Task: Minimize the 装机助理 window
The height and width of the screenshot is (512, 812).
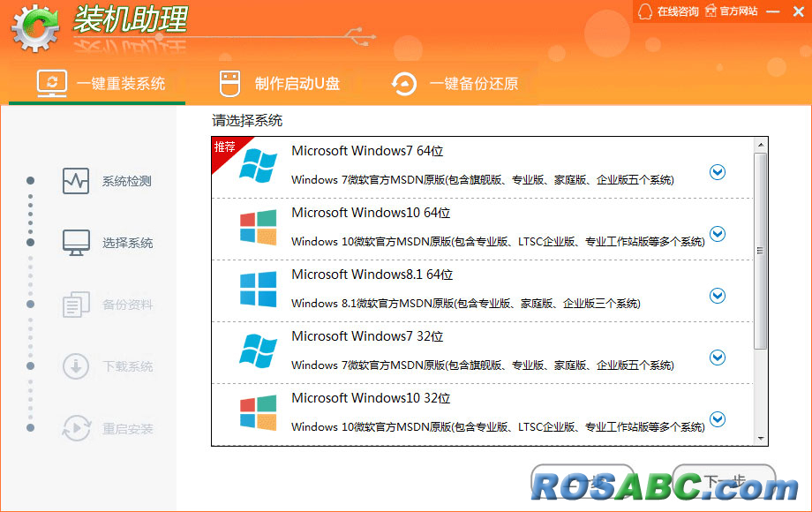Action: 773,11
